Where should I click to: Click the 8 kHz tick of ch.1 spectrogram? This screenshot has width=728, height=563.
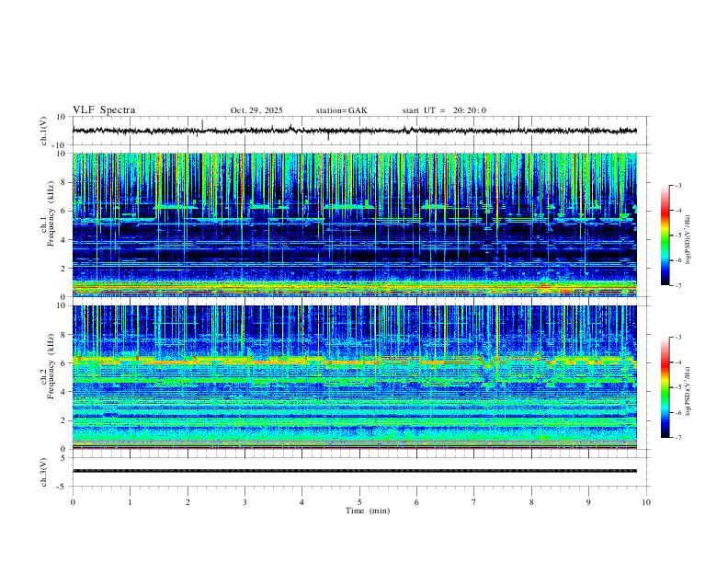(63, 182)
